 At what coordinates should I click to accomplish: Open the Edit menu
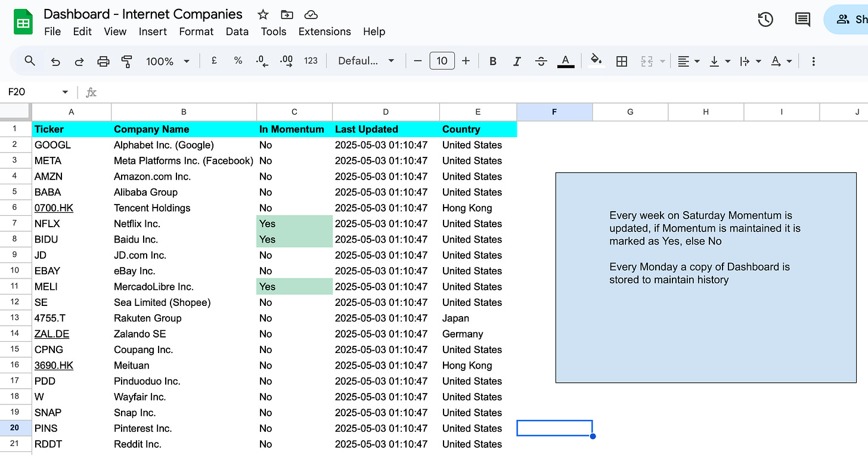pos(82,32)
